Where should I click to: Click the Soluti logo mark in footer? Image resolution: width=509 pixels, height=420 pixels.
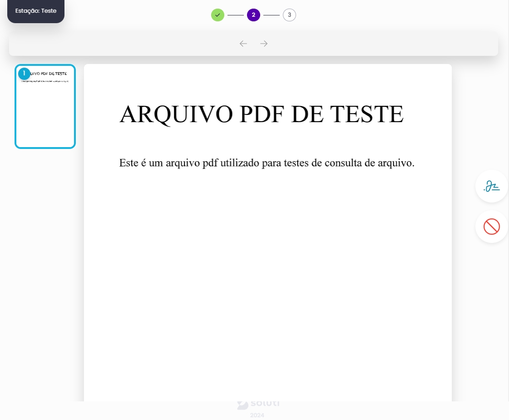242,404
